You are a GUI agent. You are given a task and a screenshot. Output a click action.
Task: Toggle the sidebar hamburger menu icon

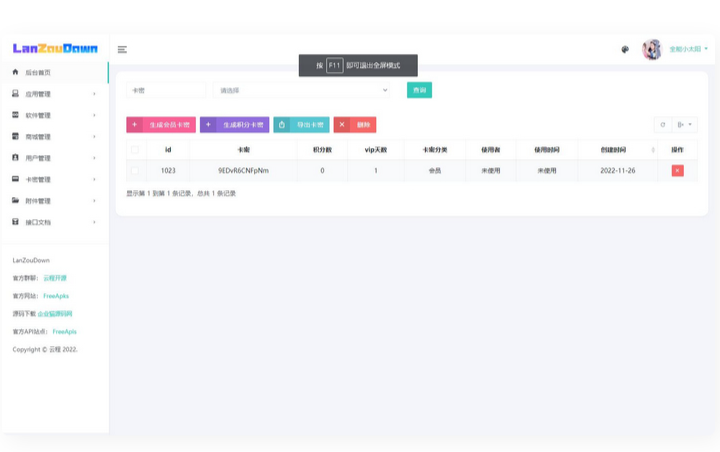pyautogui.click(x=122, y=49)
